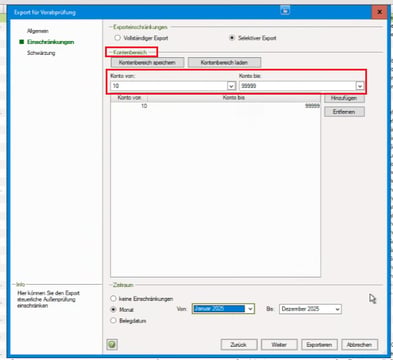Click the Entfernen button
393x360 pixels.
coord(344,112)
